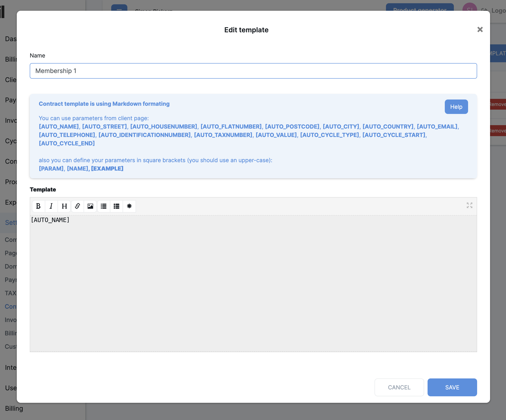Screen dimensions: 506x420
Task: Click the Markdown formatting info heading
Action: 104,104
